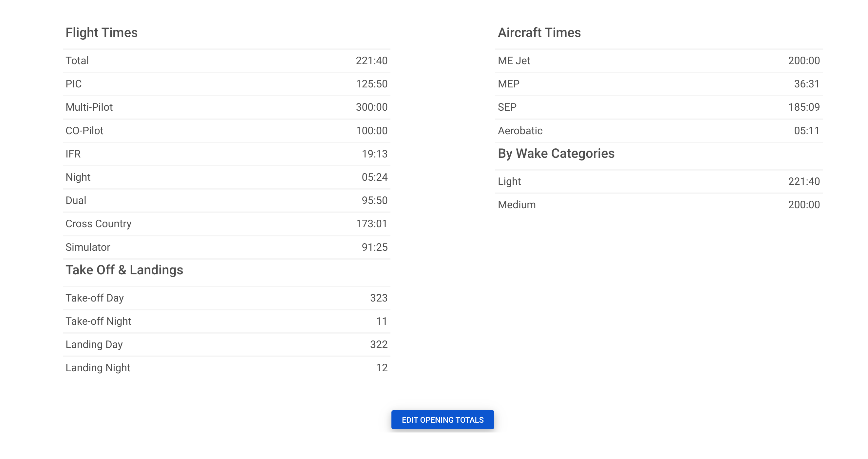Image resolution: width=868 pixels, height=459 pixels.
Task: Select the Landing Day row label
Action: (94, 344)
